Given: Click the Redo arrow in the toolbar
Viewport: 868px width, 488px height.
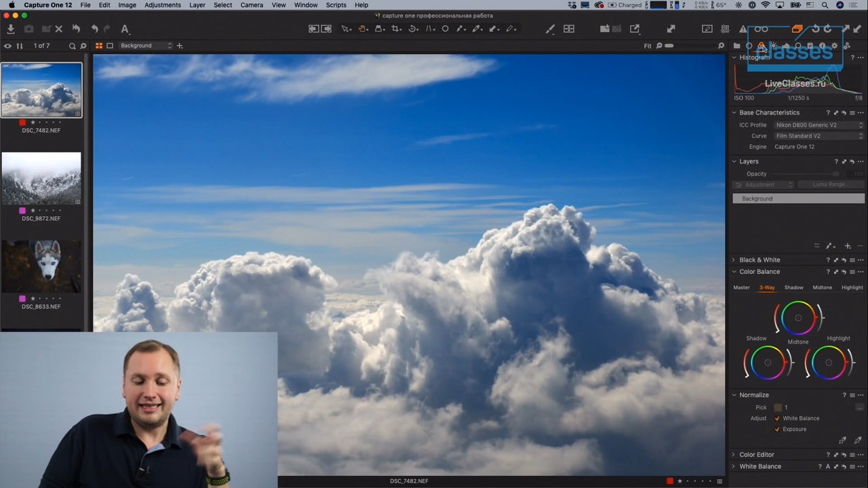Looking at the screenshot, I should (x=106, y=29).
